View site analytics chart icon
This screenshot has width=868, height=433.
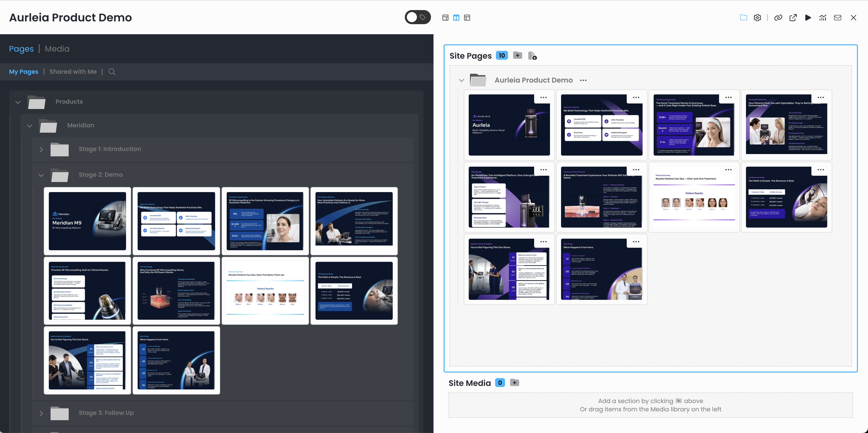(x=822, y=18)
